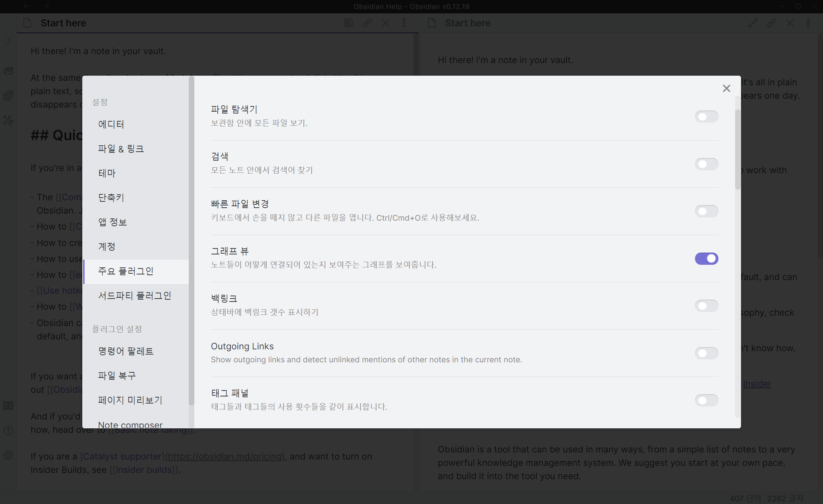Disable the 그래프 뷰 toggle
This screenshot has width=823, height=504.
[x=706, y=258]
